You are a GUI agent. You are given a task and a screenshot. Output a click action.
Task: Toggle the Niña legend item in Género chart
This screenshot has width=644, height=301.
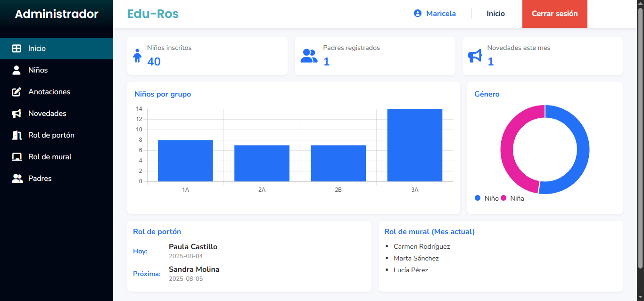(x=512, y=198)
